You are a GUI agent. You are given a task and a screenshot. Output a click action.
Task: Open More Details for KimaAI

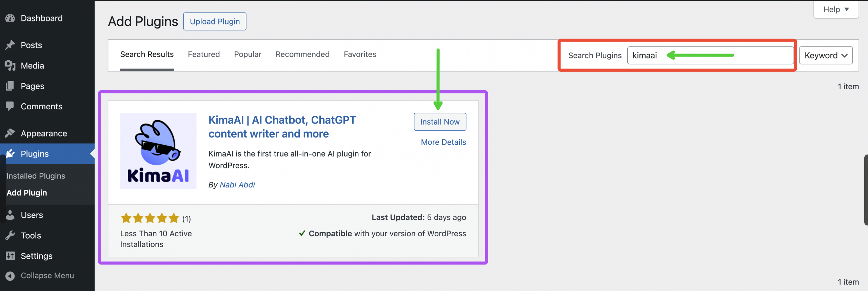pyautogui.click(x=443, y=142)
